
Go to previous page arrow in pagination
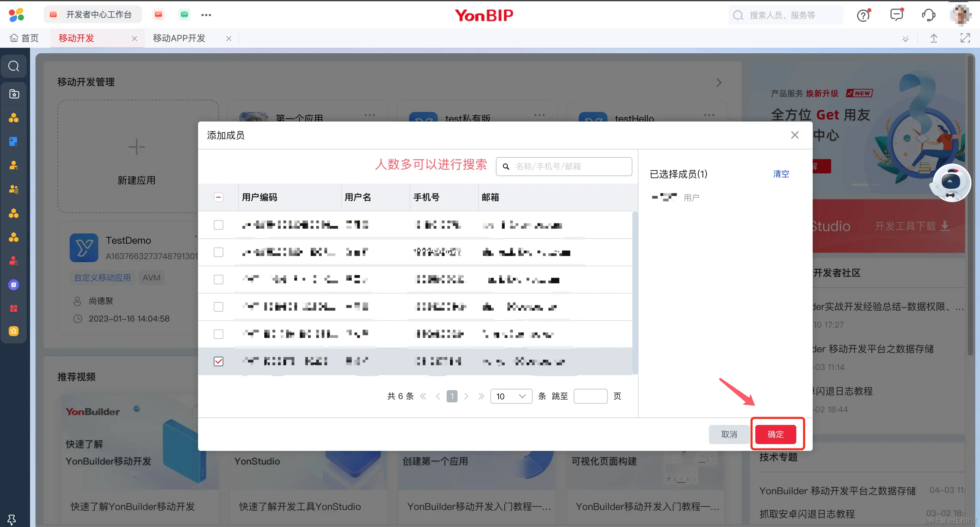pos(438,396)
